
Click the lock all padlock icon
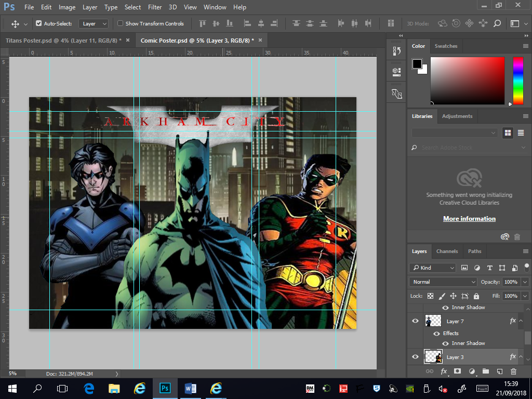coord(476,296)
